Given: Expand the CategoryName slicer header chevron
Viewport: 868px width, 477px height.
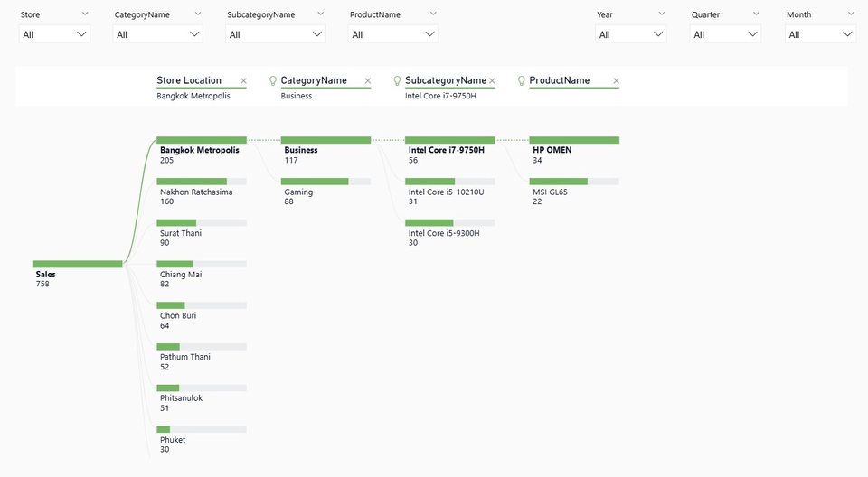Looking at the screenshot, I should (x=198, y=14).
